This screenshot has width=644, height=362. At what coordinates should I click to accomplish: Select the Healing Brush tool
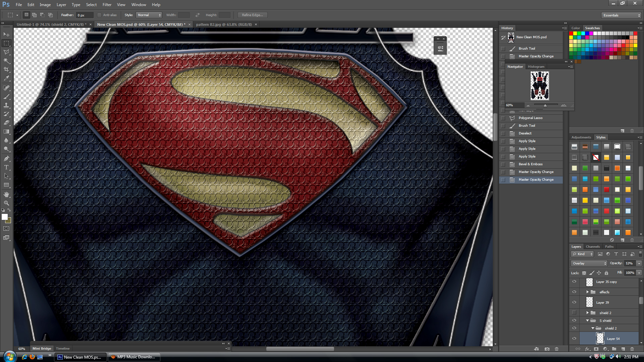6,88
